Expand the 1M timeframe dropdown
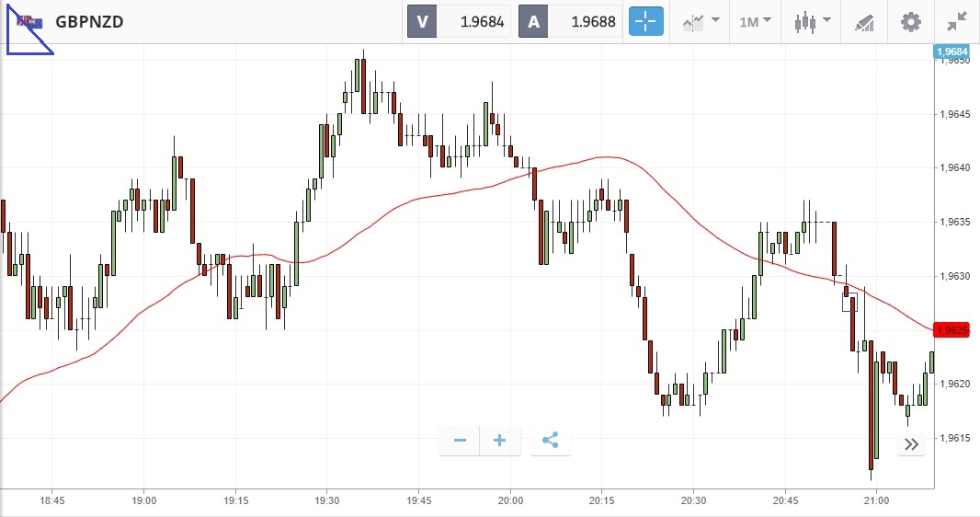This screenshot has height=517, width=980. [x=756, y=21]
